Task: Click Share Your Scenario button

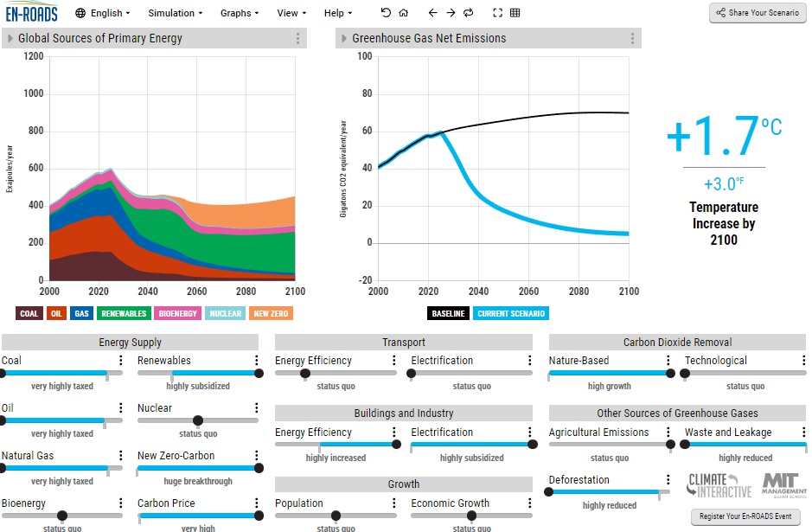Action: pos(758,13)
